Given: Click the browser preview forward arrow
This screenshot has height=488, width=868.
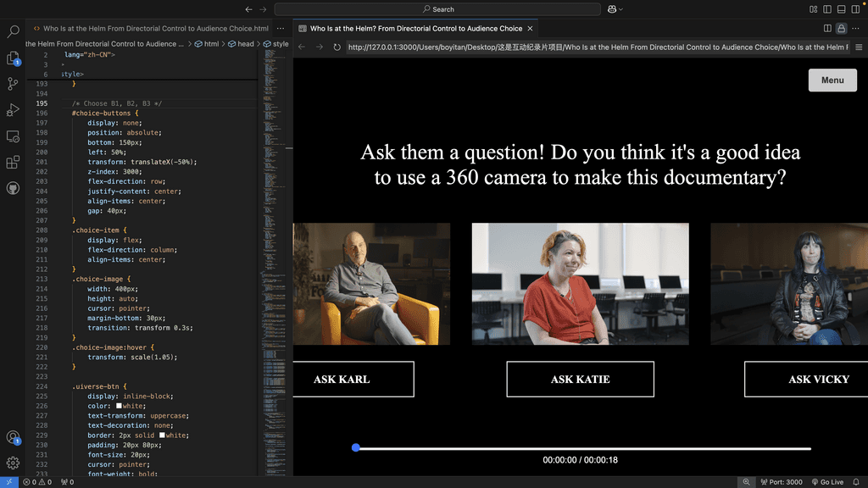Looking at the screenshot, I should point(320,47).
